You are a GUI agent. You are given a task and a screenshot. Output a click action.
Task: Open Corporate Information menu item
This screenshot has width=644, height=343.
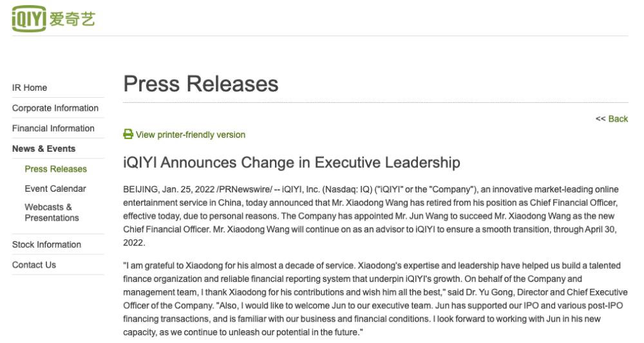coord(55,108)
